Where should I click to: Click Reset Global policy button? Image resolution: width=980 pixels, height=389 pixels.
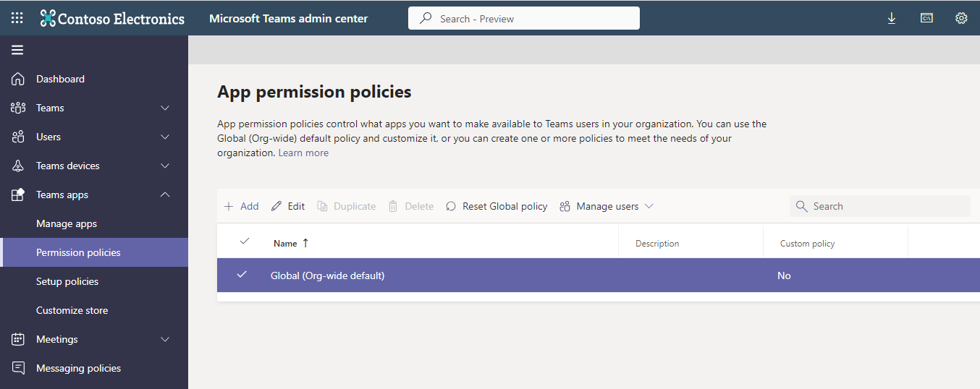497,206
